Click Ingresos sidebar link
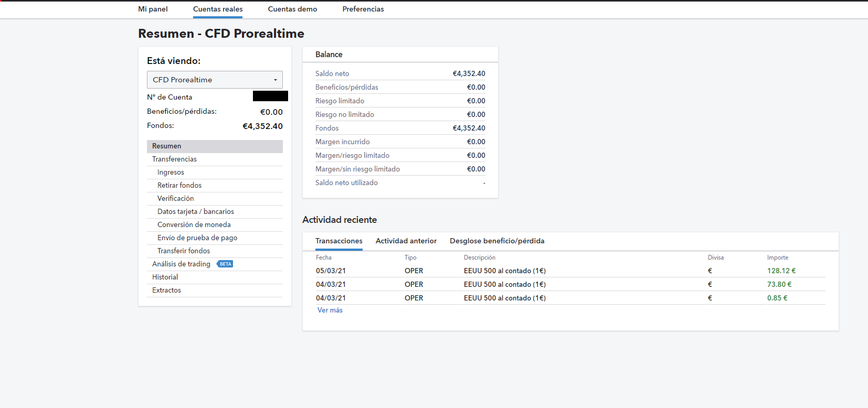The image size is (868, 408). (171, 172)
